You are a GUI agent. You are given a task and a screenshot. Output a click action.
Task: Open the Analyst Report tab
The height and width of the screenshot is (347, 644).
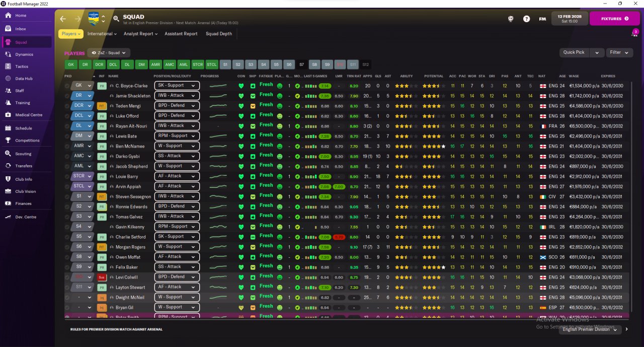tap(140, 34)
